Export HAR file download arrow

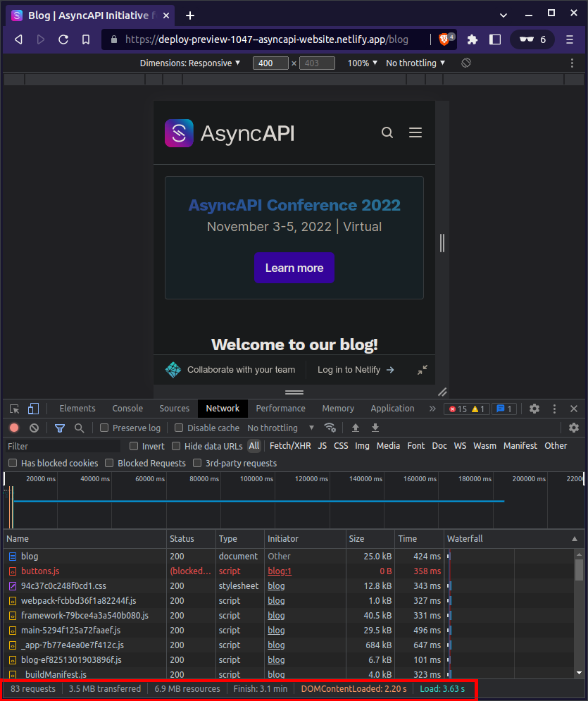point(375,428)
